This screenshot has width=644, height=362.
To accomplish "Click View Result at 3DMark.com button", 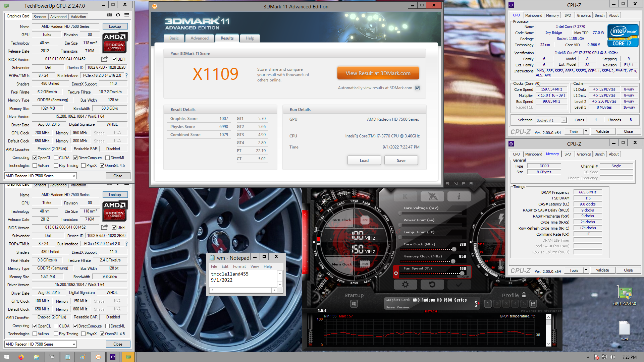I will click(x=378, y=73).
